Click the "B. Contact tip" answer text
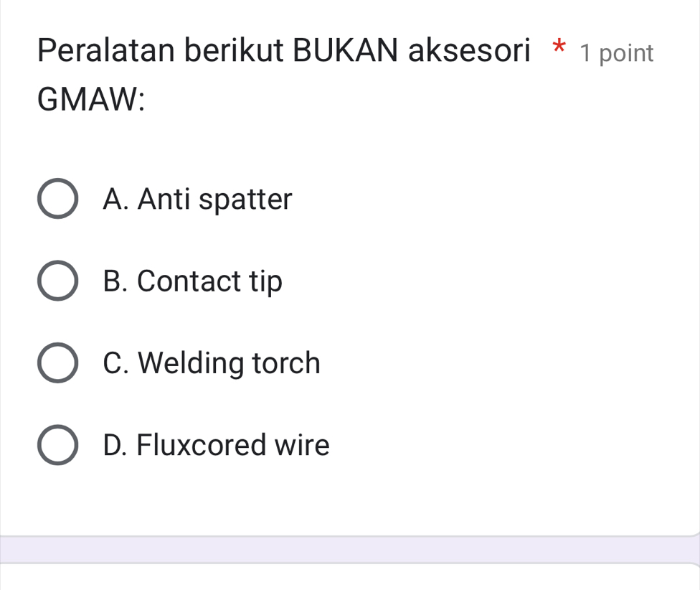 tap(192, 281)
